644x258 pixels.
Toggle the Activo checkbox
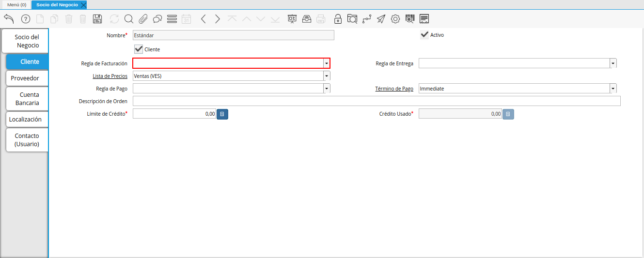click(x=424, y=35)
